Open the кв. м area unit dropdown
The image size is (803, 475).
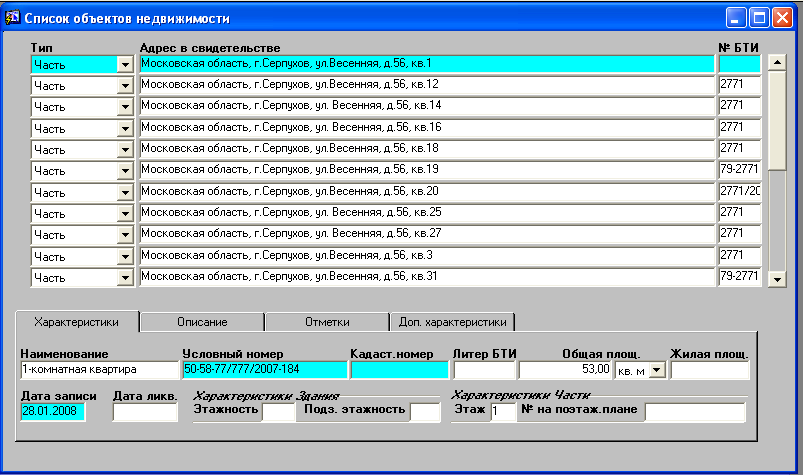[x=657, y=370]
